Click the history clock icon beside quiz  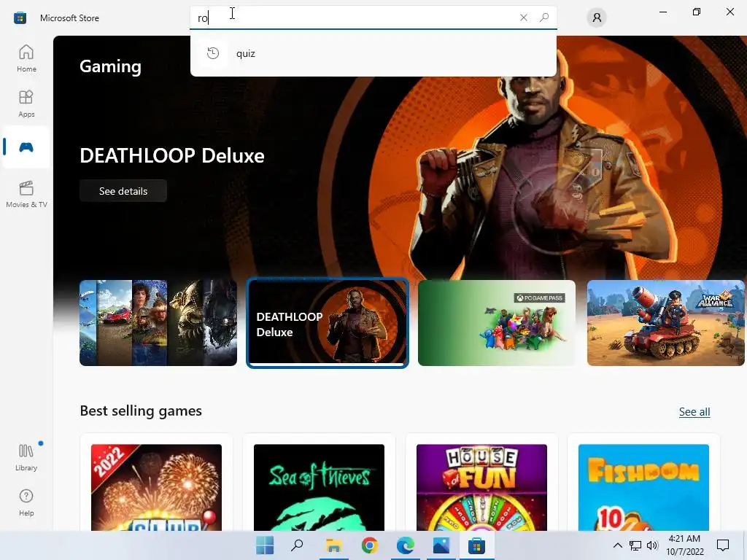pos(213,52)
